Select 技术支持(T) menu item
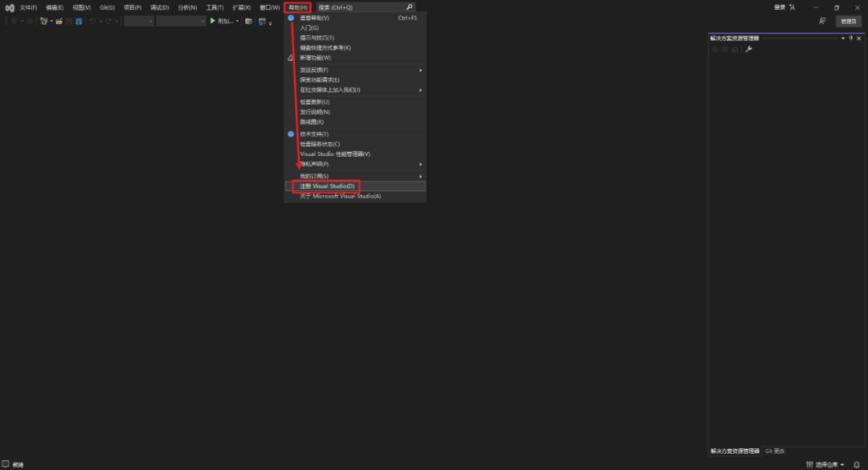 (355, 134)
